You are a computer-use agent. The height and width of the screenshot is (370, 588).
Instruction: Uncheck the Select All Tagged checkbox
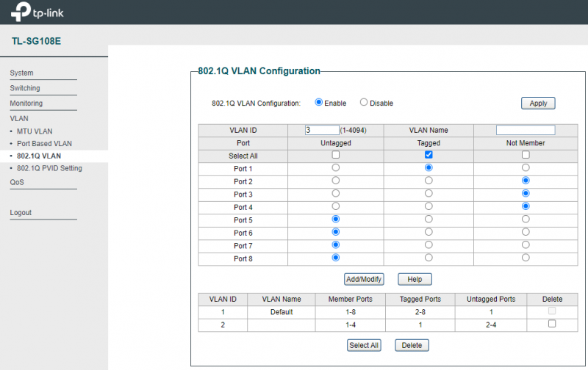[x=429, y=155]
